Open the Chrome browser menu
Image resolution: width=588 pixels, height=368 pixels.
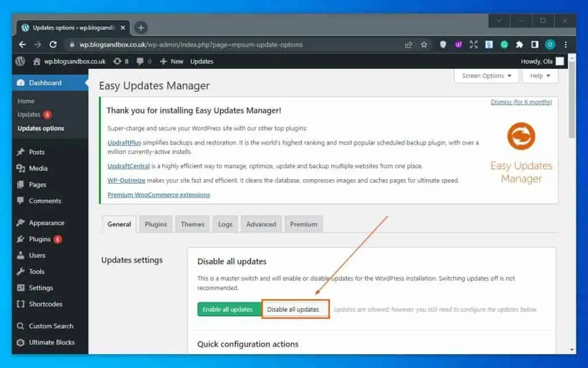click(567, 44)
